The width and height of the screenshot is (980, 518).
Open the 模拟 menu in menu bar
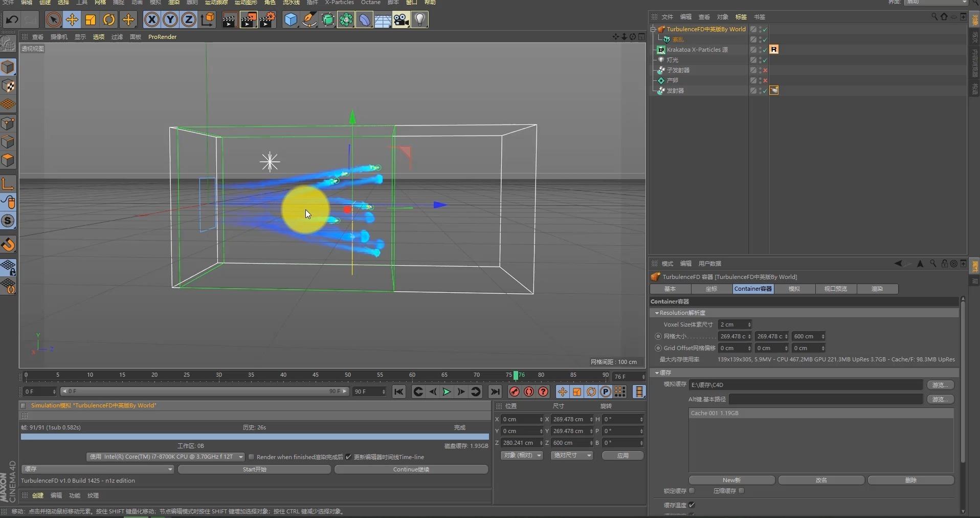155,3
